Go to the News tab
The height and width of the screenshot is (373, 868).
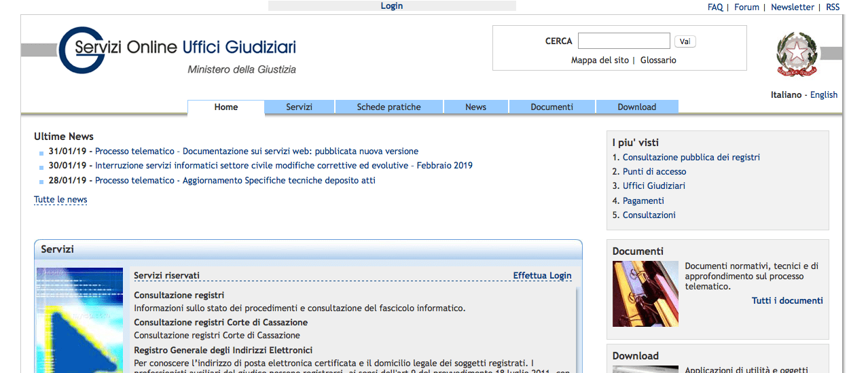pos(475,107)
